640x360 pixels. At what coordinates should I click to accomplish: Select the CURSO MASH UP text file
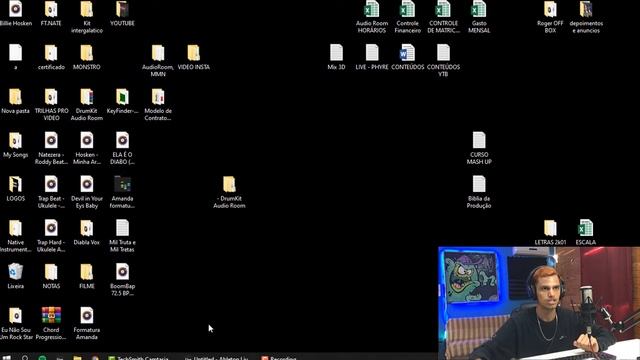click(x=479, y=140)
